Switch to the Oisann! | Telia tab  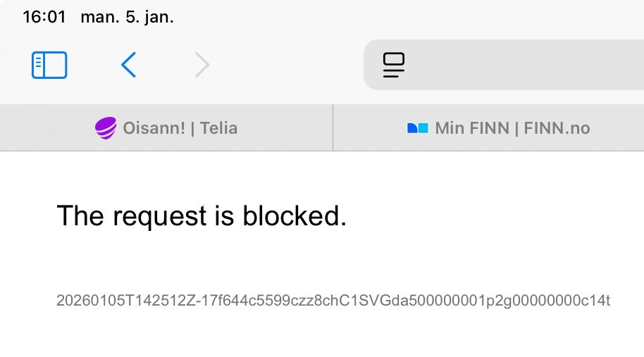[166, 128]
